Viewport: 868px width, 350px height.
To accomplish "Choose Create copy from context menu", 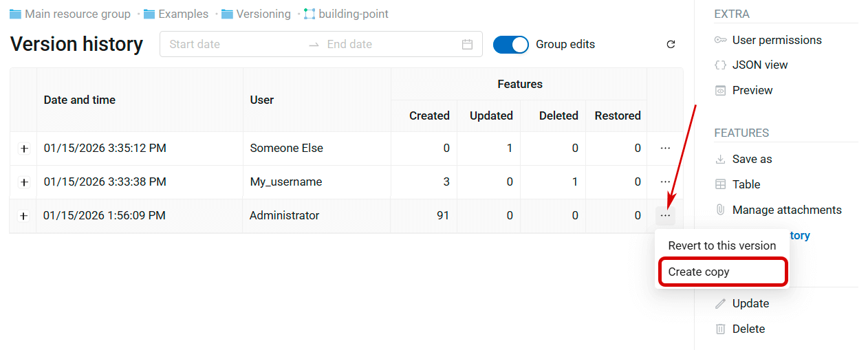I will coord(699,272).
